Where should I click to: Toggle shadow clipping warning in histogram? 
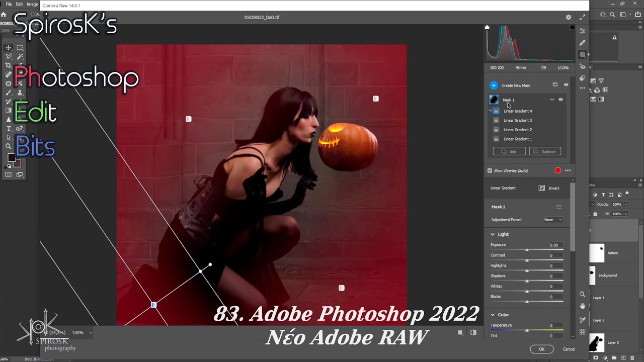pos(487,27)
